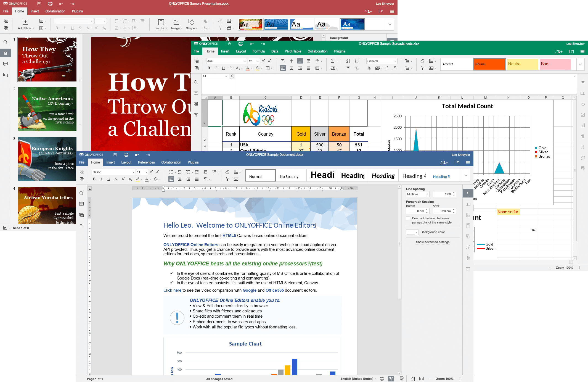Open References tab in document editor
The image size is (588, 382).
[x=146, y=162]
